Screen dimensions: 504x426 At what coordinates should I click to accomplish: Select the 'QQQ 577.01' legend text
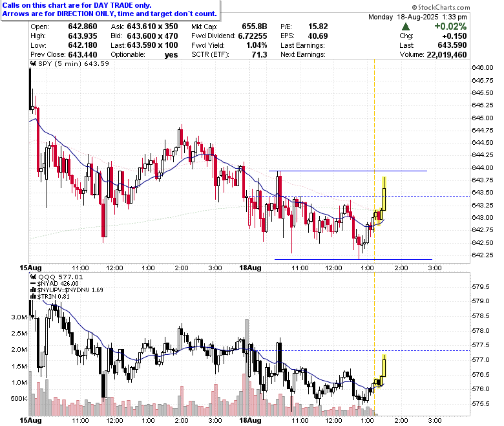coord(61,277)
